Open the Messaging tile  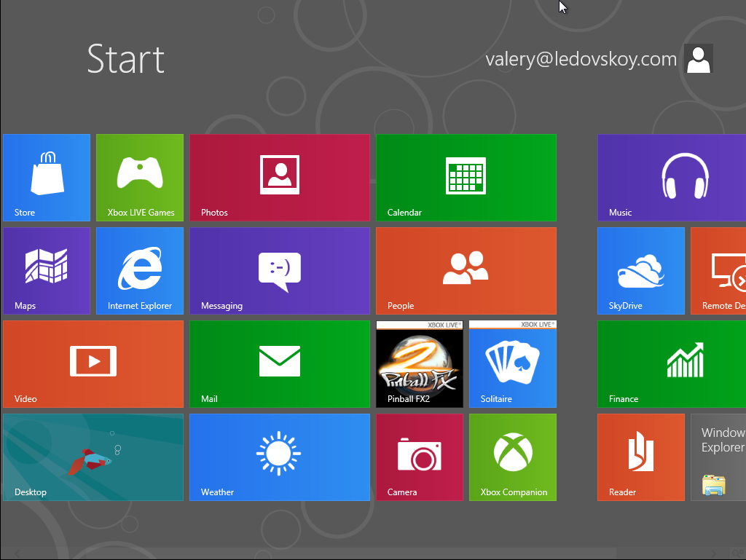[x=280, y=270]
